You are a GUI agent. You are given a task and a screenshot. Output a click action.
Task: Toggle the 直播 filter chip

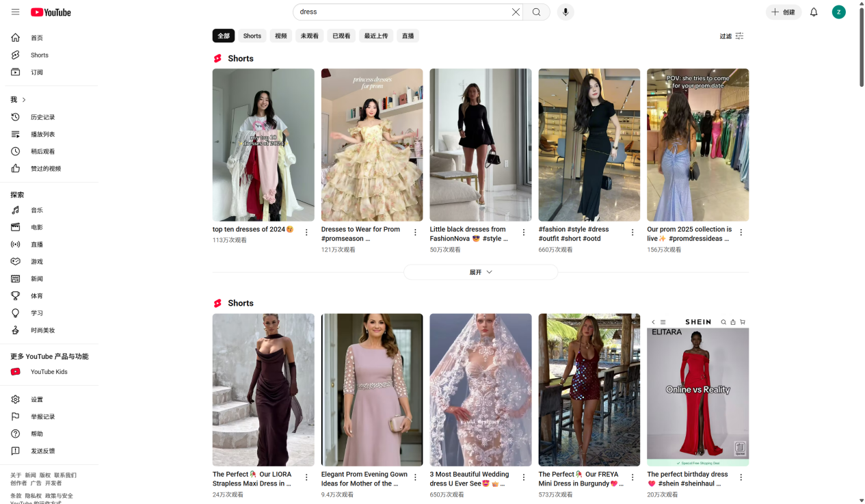coord(408,36)
